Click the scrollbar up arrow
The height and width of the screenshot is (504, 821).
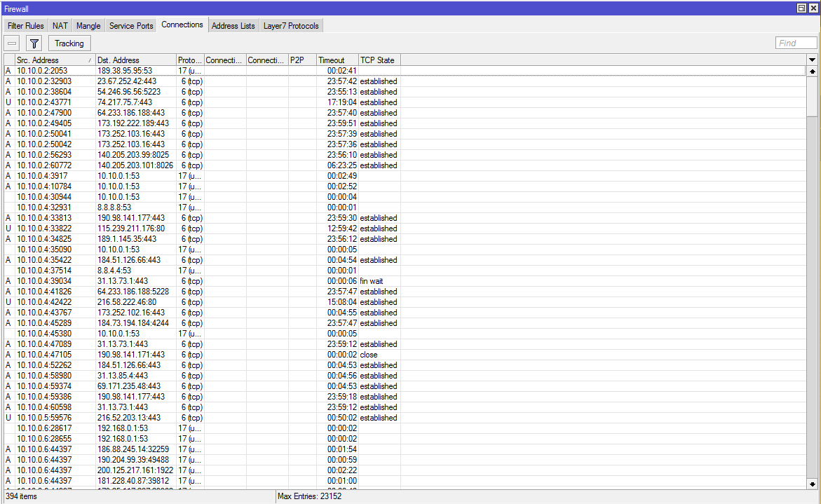point(812,71)
